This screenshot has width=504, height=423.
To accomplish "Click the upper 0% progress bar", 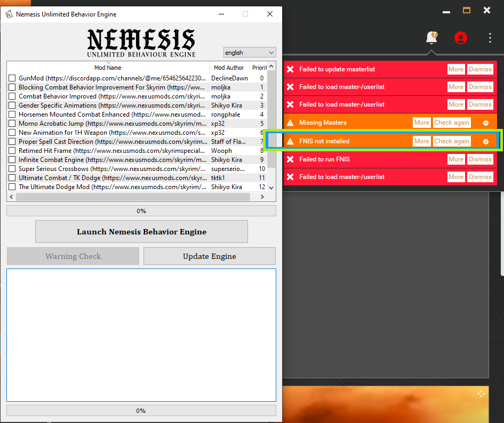I will pos(141,211).
